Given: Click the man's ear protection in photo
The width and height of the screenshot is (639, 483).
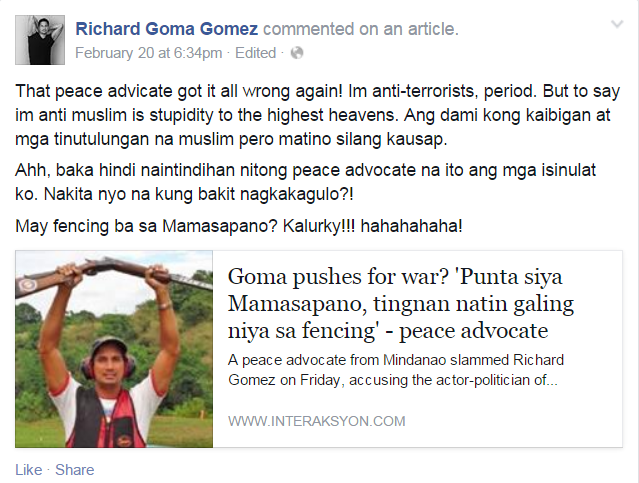Looking at the screenshot, I should [108, 363].
